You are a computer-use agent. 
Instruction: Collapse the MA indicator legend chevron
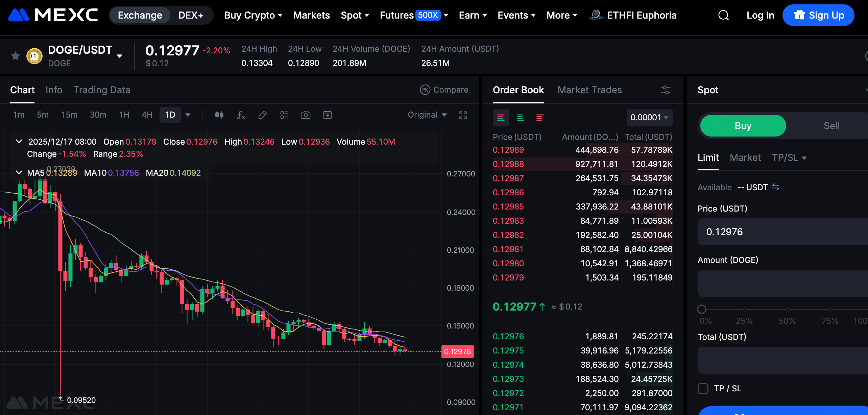pos(19,173)
